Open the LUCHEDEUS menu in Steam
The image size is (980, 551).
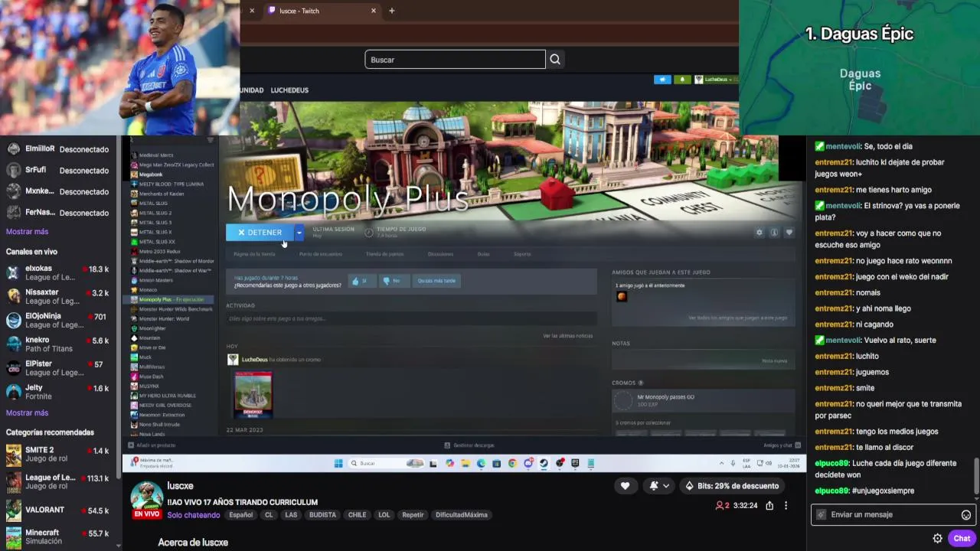[289, 90]
